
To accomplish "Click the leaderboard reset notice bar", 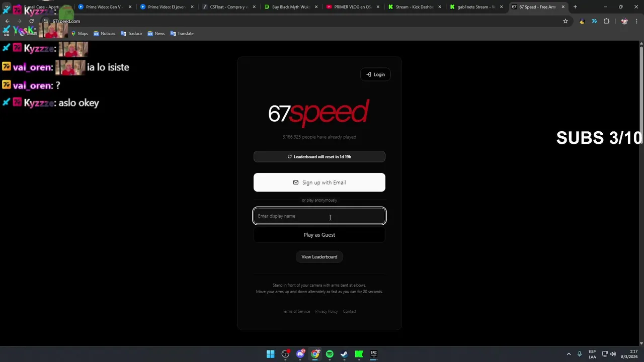I will [x=319, y=157].
